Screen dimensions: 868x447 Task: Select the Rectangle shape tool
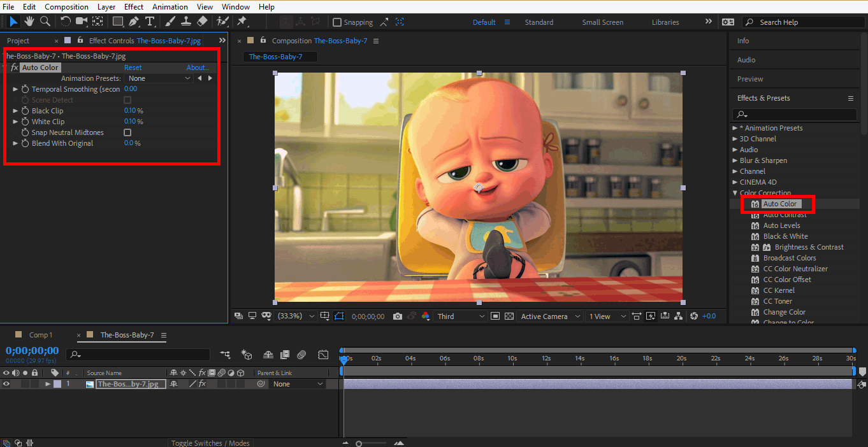click(x=118, y=22)
